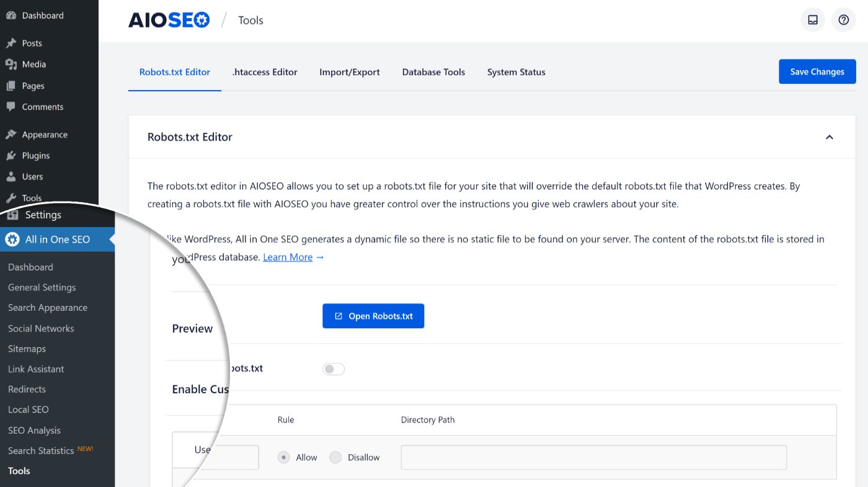Click the AIOSEO logo

169,20
